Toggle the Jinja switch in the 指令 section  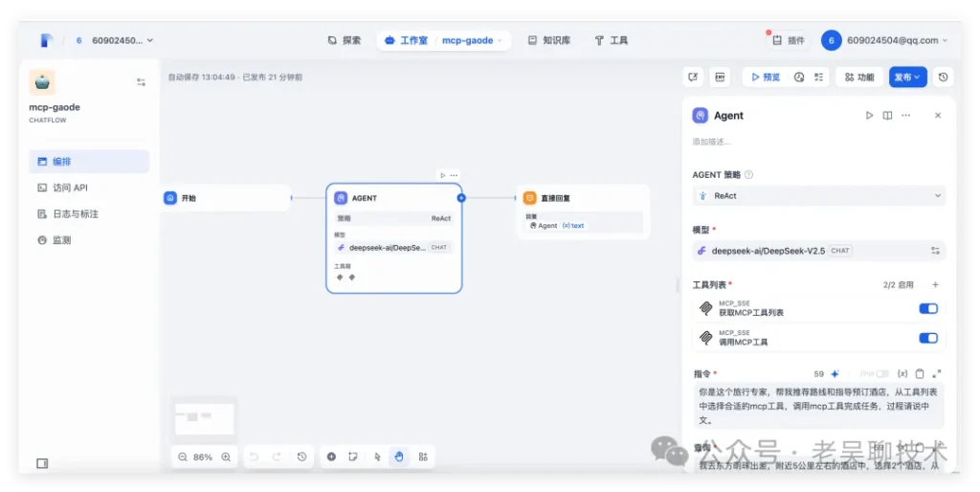(x=880, y=373)
